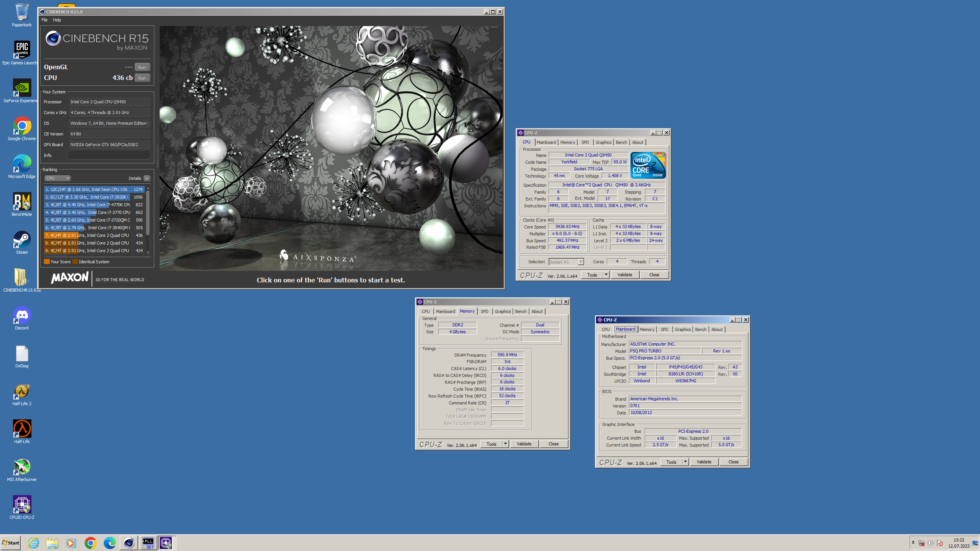
Task: Click the Intel Core 2 Quad logo
Action: [x=648, y=165]
